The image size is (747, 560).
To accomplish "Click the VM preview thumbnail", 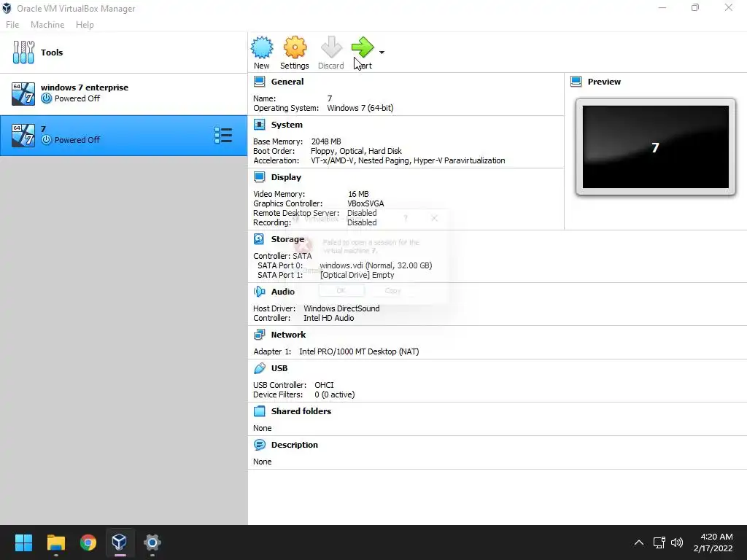I will coord(656,147).
